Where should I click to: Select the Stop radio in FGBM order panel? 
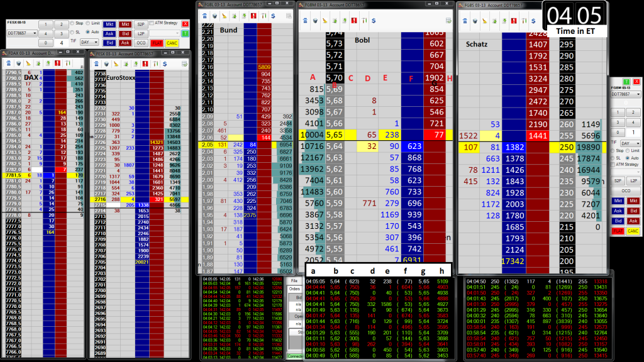coord(613,151)
